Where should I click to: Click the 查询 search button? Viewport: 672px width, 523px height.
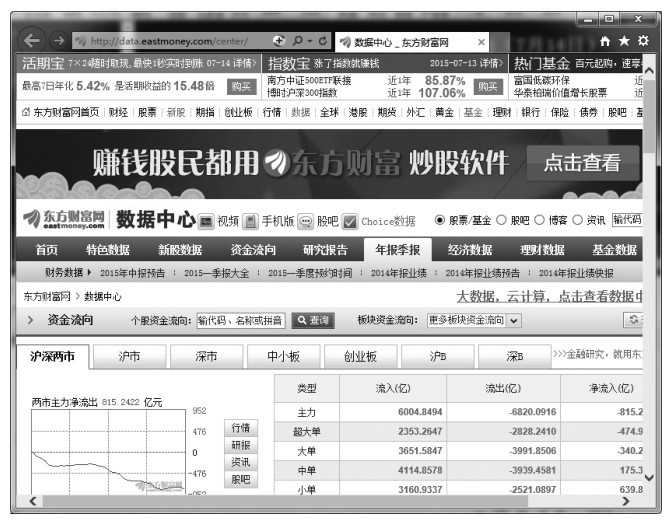tap(313, 320)
